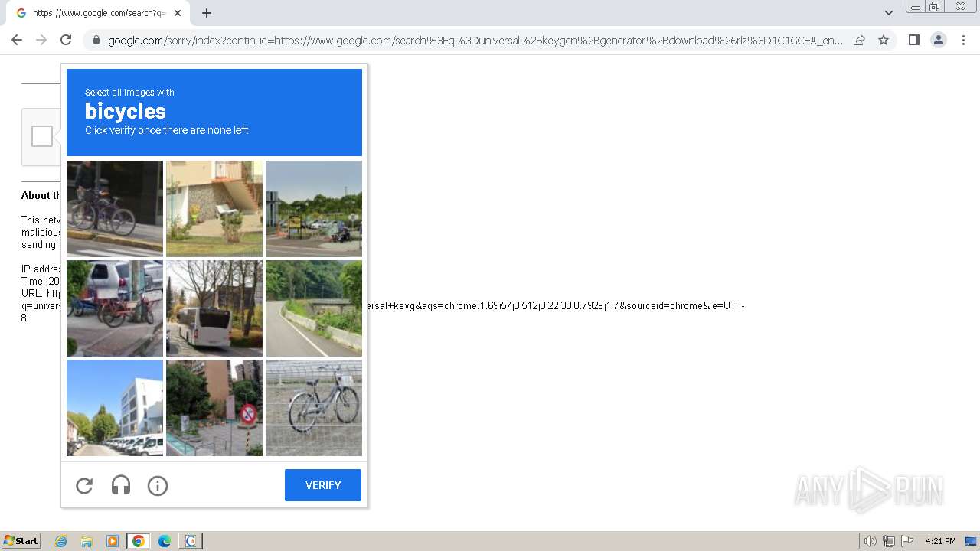Open the Windows Start menu

point(21,541)
